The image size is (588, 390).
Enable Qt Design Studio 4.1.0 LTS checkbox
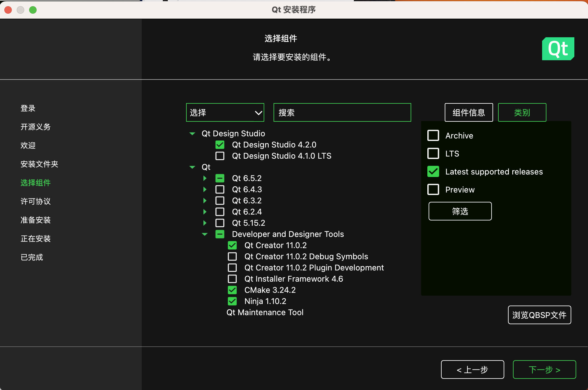click(220, 156)
